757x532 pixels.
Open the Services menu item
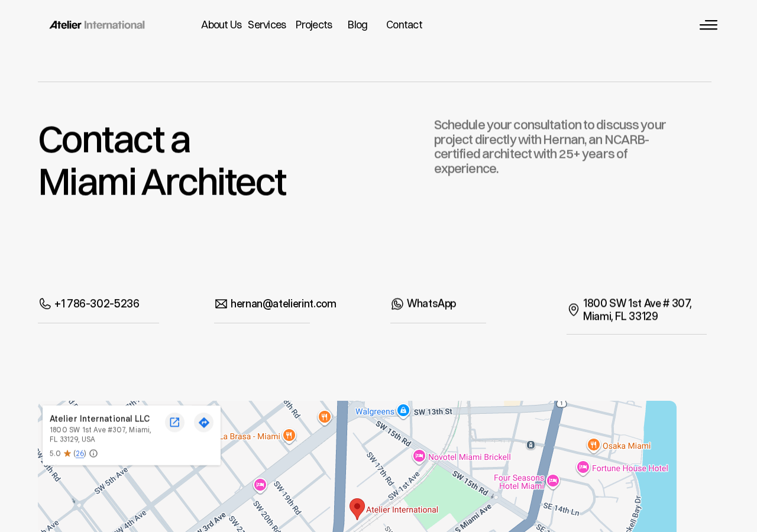pyautogui.click(x=267, y=25)
